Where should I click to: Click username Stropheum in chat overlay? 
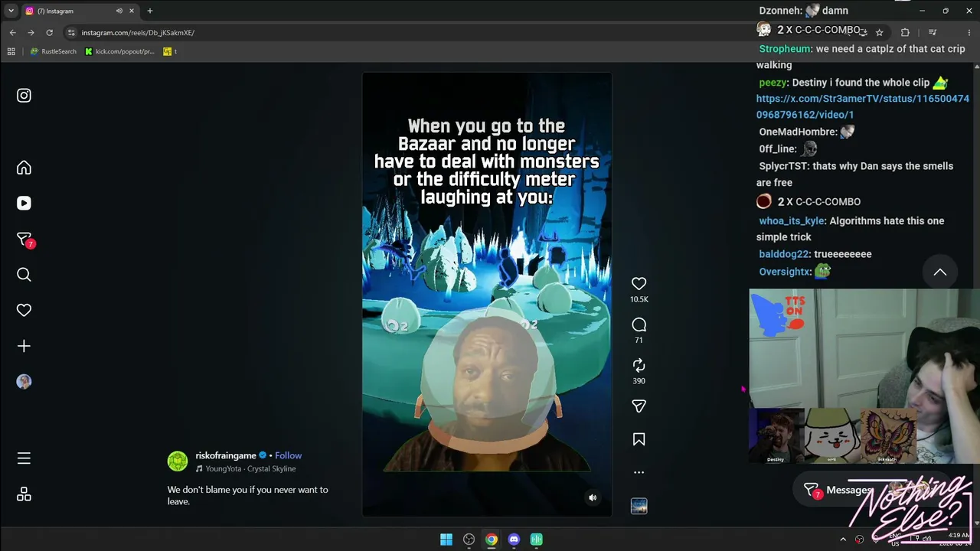[784, 48]
